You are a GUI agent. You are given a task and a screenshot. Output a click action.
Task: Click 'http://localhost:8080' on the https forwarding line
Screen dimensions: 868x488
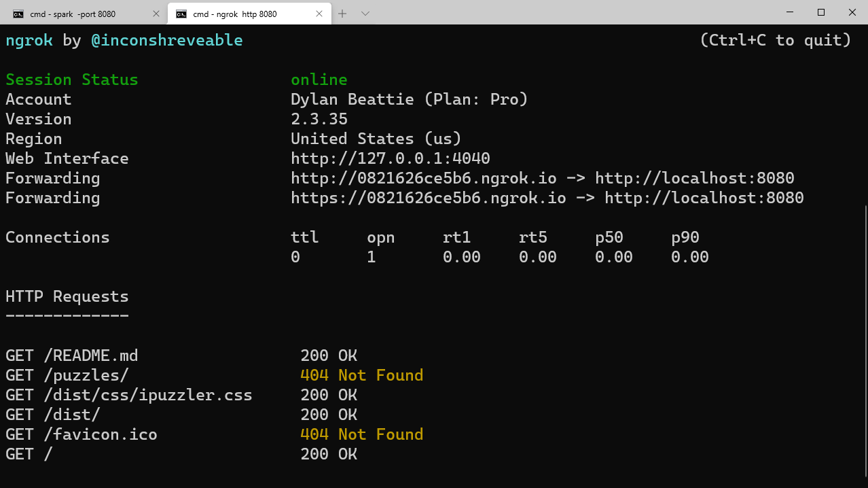[x=704, y=198]
